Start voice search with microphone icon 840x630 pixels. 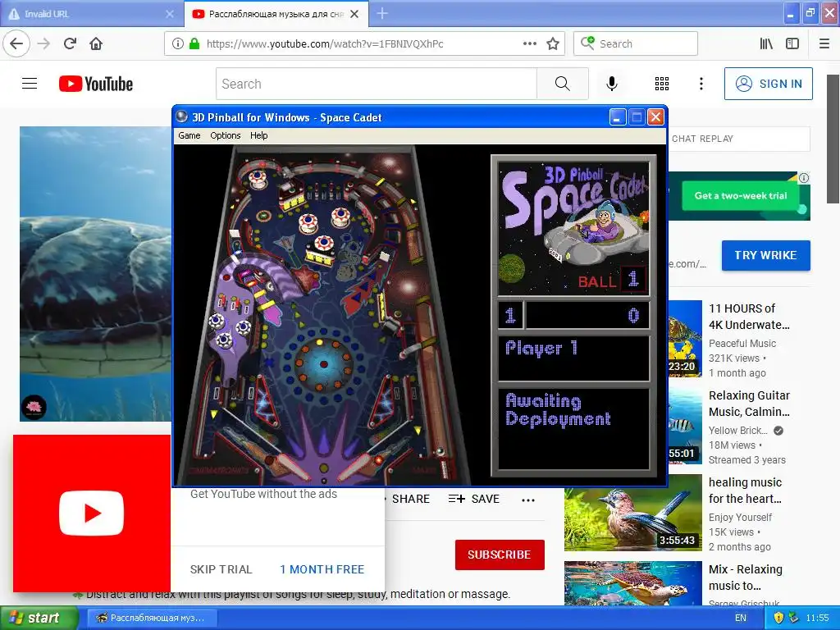[x=612, y=84]
